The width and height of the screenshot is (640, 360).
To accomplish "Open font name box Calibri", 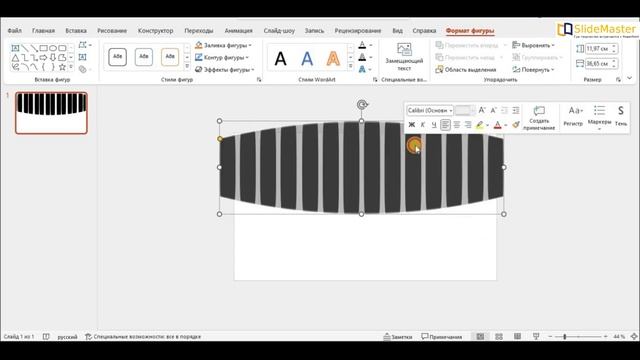I will point(430,111).
